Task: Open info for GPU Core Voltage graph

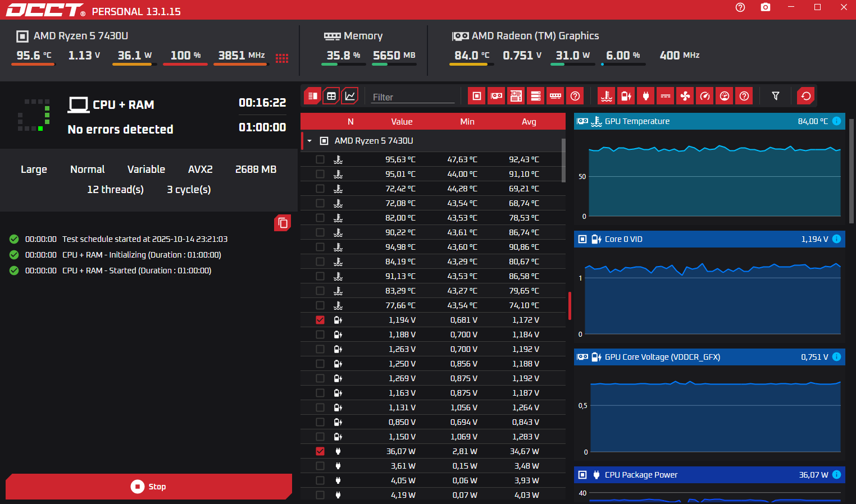Action: coord(836,357)
